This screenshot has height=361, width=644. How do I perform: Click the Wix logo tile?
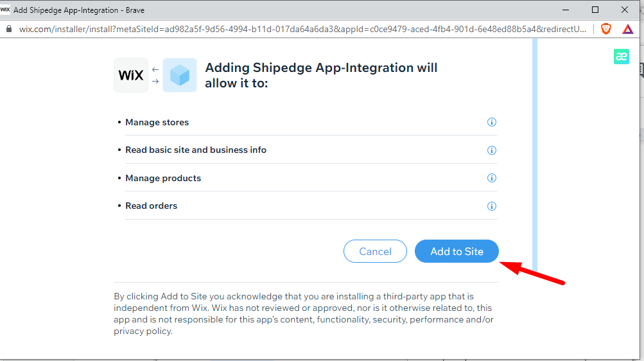131,75
